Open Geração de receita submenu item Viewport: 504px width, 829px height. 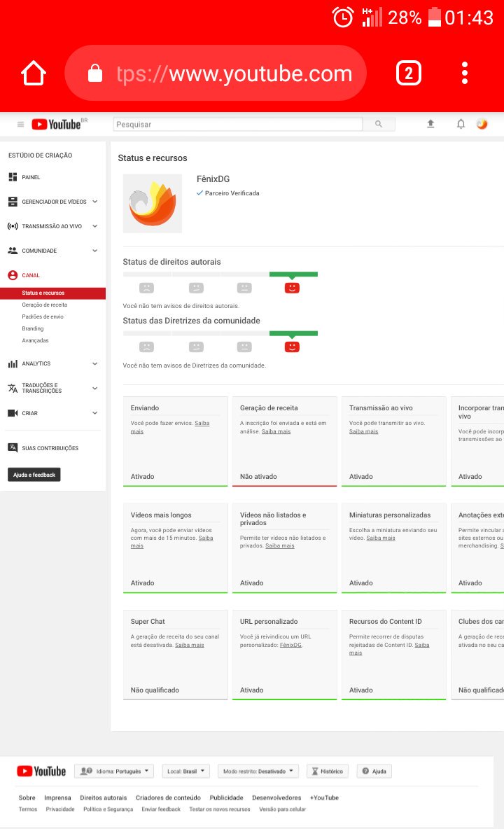click(44, 305)
